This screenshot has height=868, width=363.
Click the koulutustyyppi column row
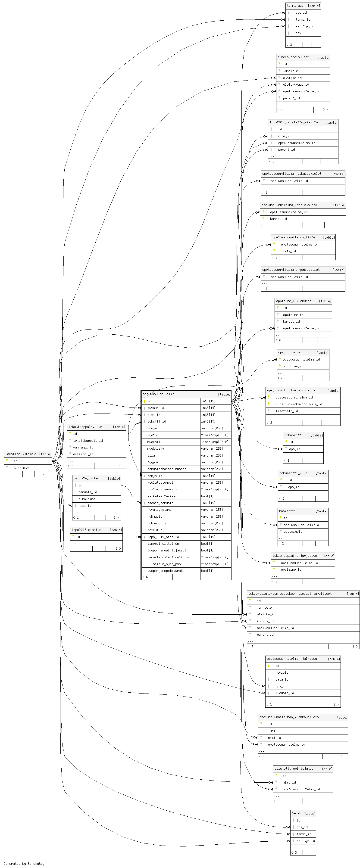click(186, 482)
